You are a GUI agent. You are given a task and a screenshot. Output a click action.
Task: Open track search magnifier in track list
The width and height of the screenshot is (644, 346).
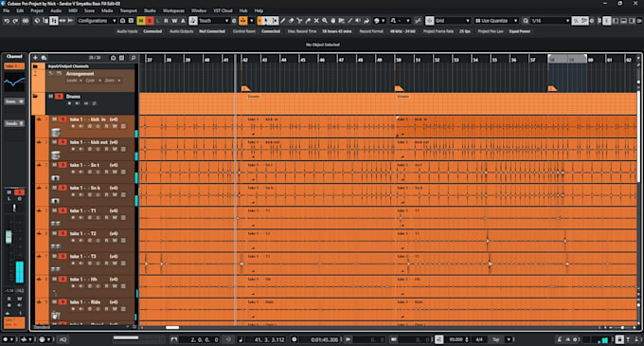coord(133,58)
